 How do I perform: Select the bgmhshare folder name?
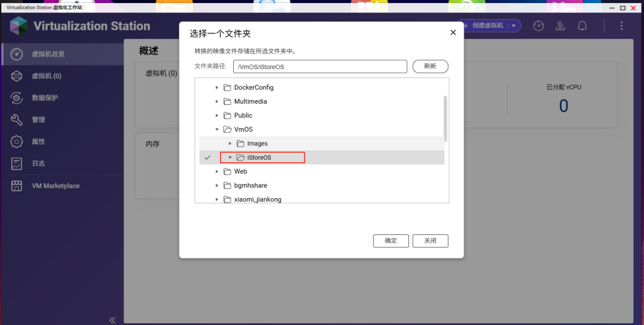pyautogui.click(x=250, y=185)
